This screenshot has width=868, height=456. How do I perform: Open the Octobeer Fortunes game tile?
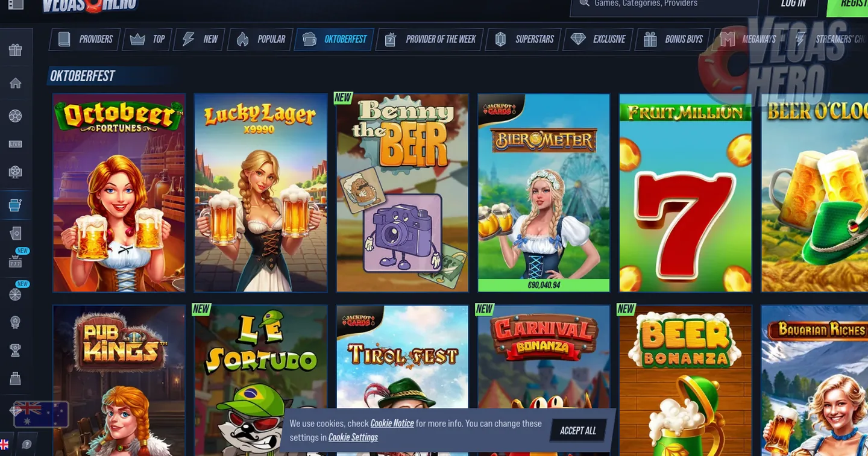click(119, 193)
